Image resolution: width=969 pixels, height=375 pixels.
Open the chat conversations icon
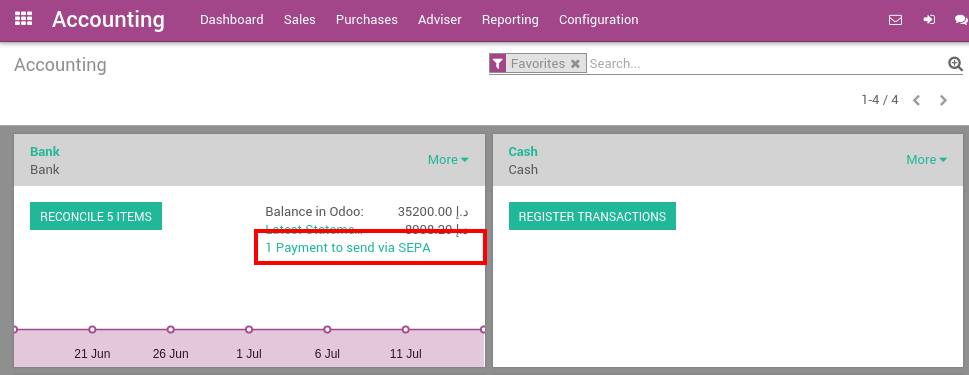point(962,20)
